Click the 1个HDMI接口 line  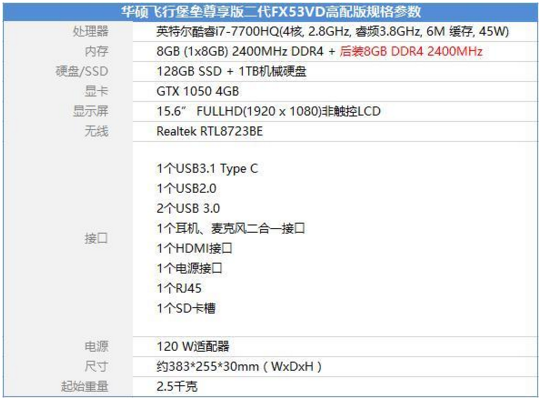pos(194,248)
